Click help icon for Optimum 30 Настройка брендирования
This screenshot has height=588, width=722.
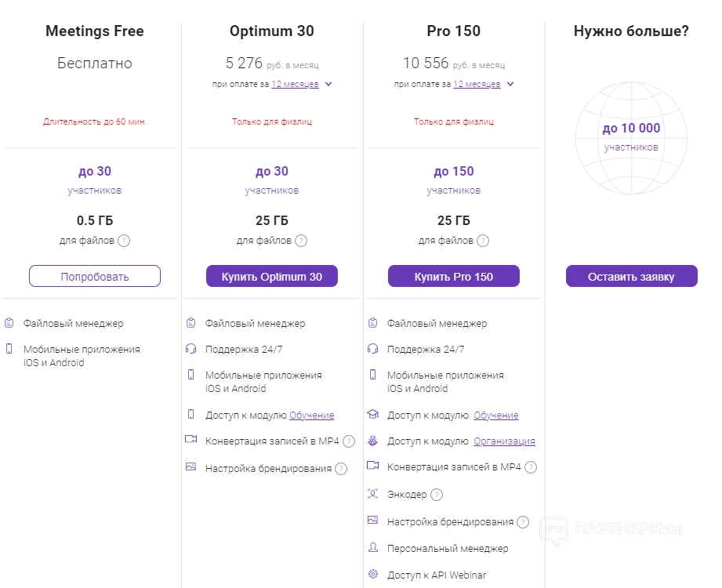(x=341, y=469)
